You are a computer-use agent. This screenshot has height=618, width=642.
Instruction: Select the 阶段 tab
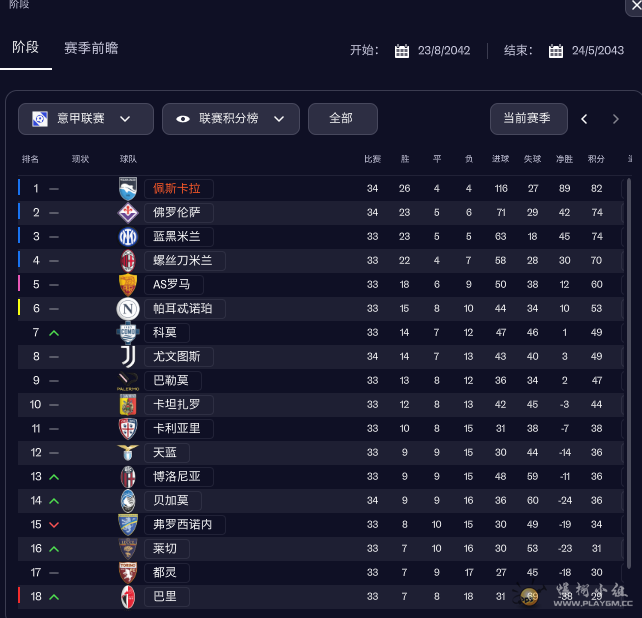coord(26,47)
